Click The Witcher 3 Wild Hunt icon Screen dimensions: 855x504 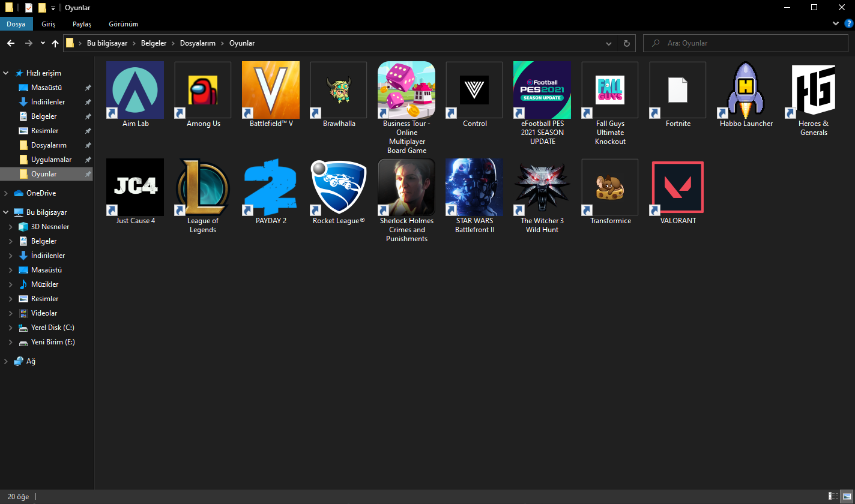542,187
